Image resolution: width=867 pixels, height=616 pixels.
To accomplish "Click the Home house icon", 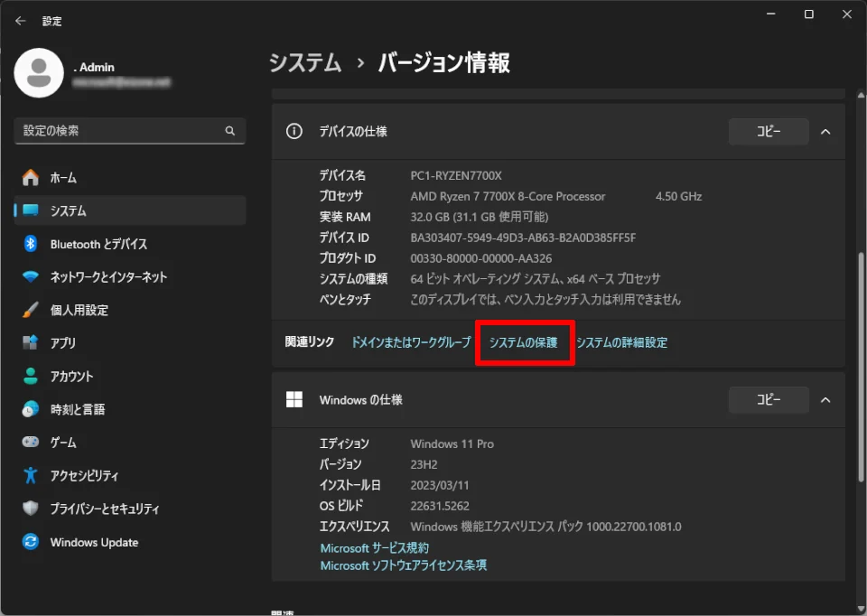I will 31,178.
